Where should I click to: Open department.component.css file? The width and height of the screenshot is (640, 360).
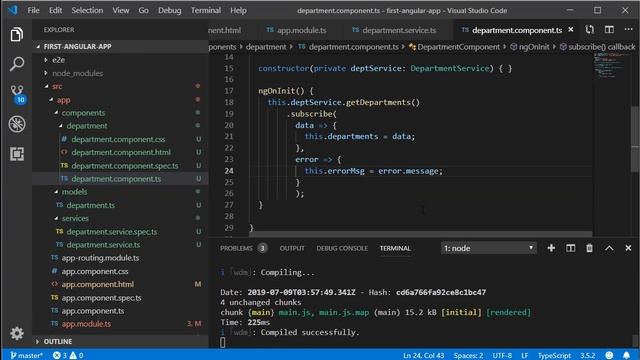118,139
